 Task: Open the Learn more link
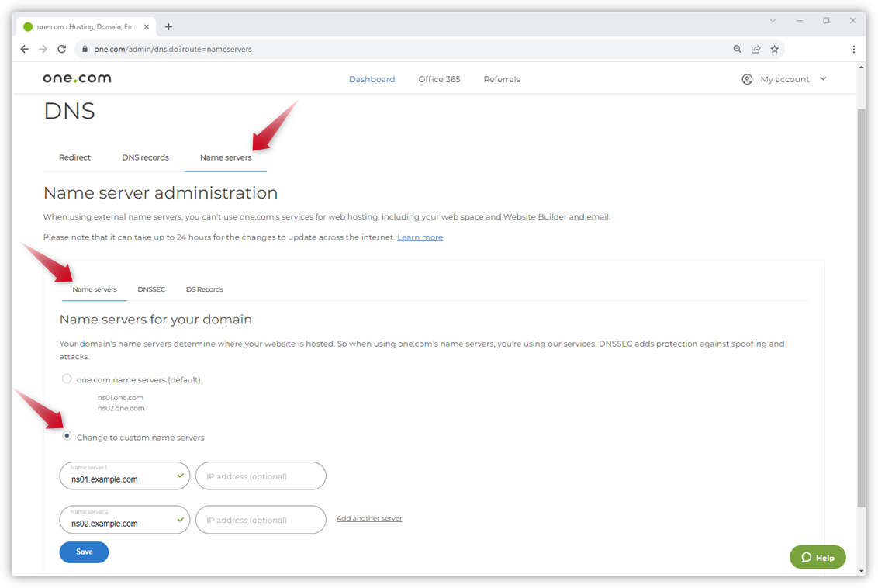(x=420, y=237)
